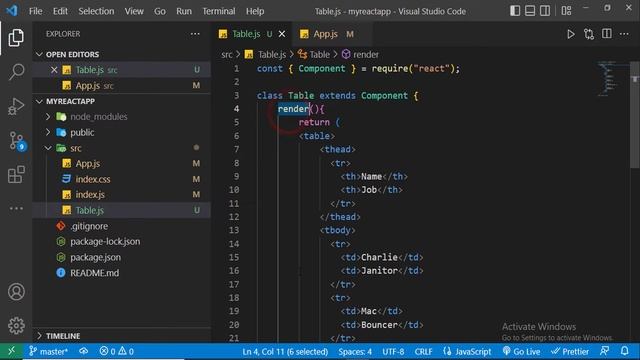Synchronize changes cloud icon in status bar
The height and width of the screenshot is (360, 640).
pyautogui.click(x=84, y=351)
